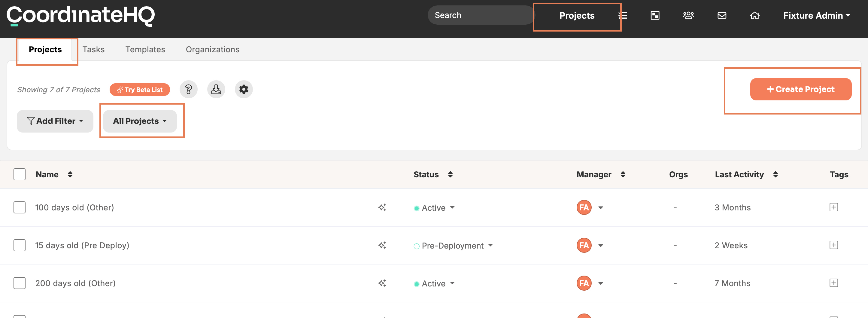Click the FA manager avatar for 15 days old
The width and height of the screenshot is (868, 318).
click(584, 245)
